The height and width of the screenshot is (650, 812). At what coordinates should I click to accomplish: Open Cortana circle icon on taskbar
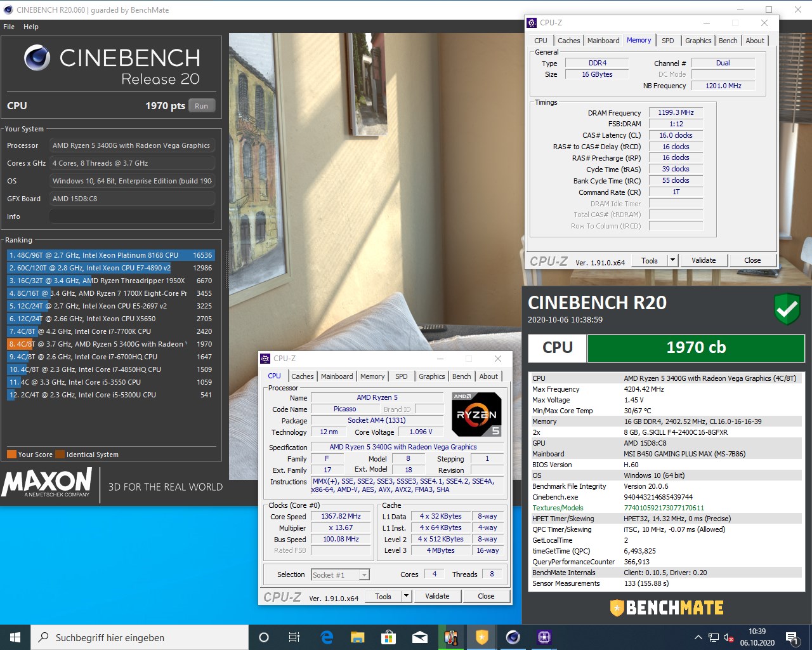264,637
